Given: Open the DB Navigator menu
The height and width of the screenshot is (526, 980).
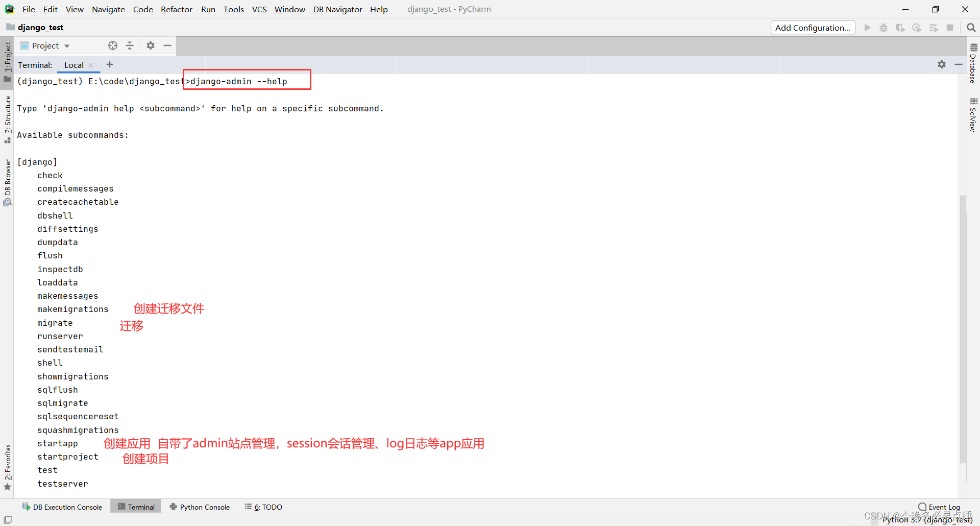Looking at the screenshot, I should tap(337, 9).
